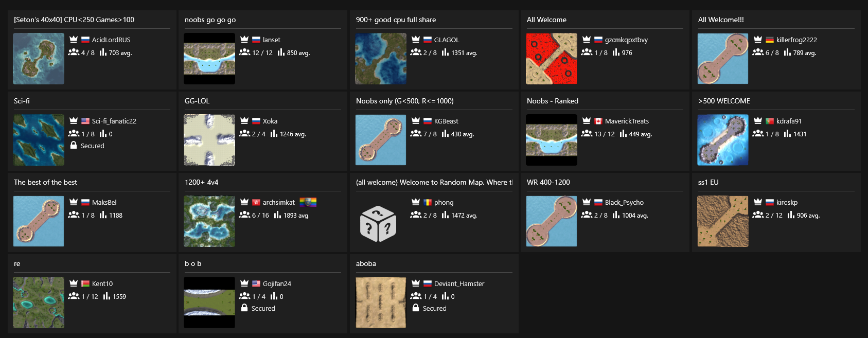The width and height of the screenshot is (868, 338).
Task: Click the rainbow flag badge beside archsimkat
Action: pyautogui.click(x=308, y=202)
